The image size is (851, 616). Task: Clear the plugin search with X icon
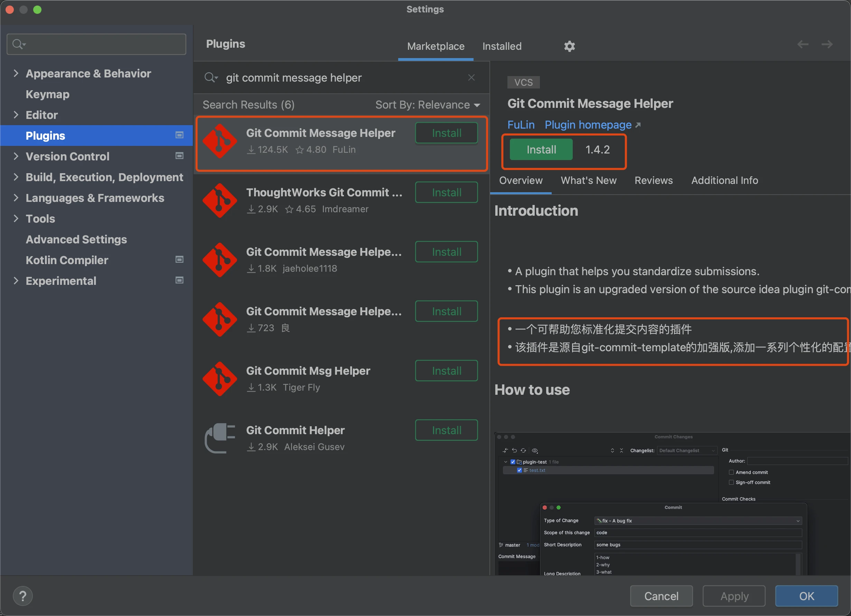(471, 78)
